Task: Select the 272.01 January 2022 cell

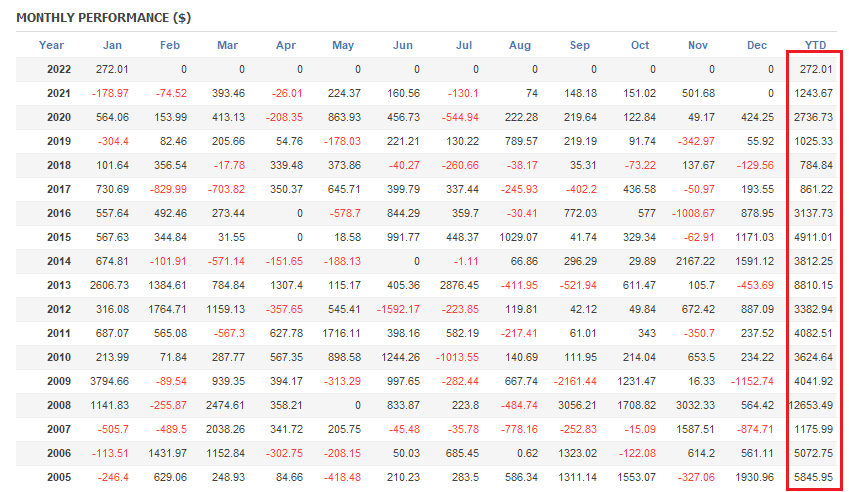Action: 111,69
